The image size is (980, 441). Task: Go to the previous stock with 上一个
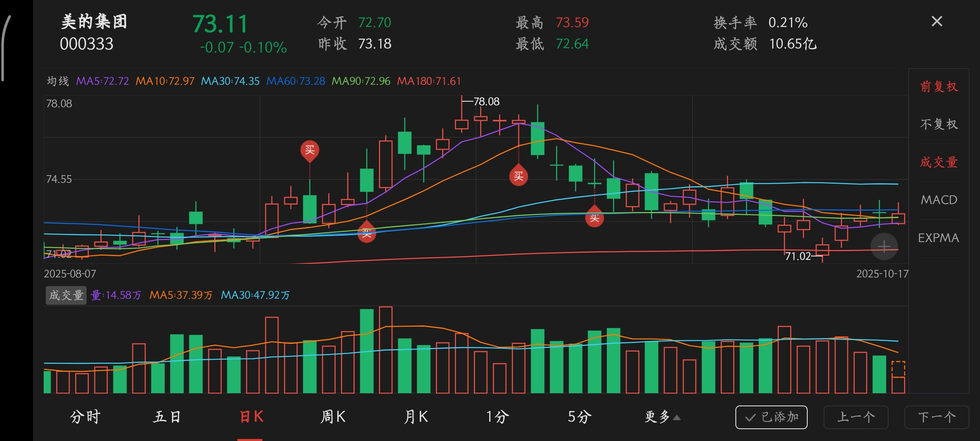click(x=855, y=417)
